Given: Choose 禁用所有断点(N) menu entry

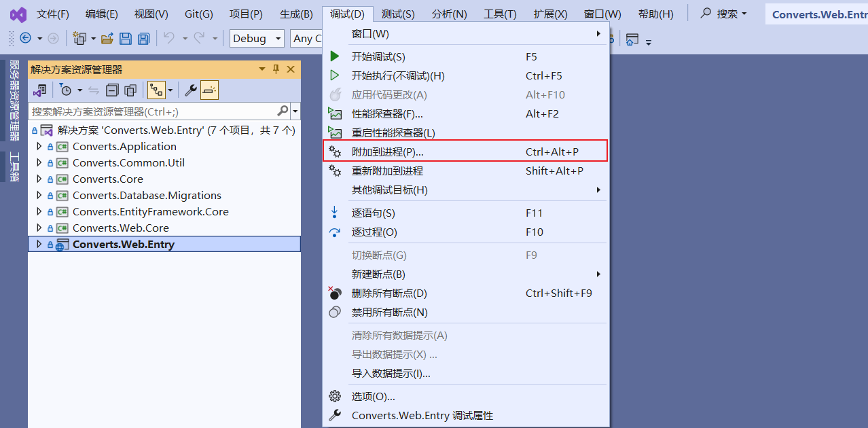Looking at the screenshot, I should 466,312.
